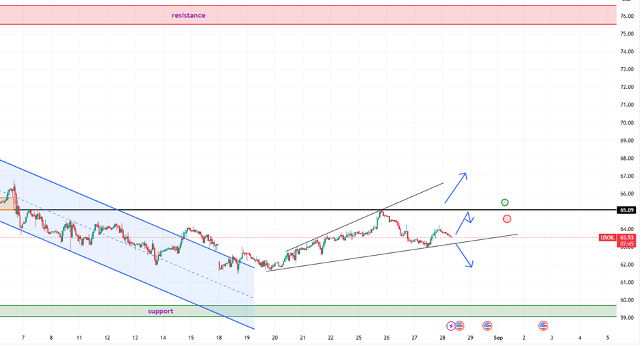Click date 18 on the time axis

pyautogui.click(x=219, y=338)
